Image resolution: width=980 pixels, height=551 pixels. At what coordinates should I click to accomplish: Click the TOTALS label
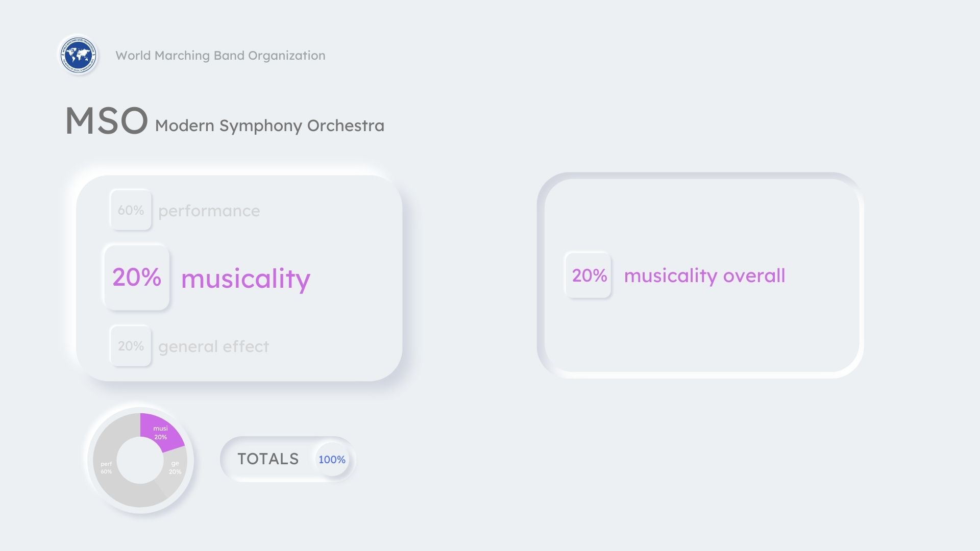(268, 459)
